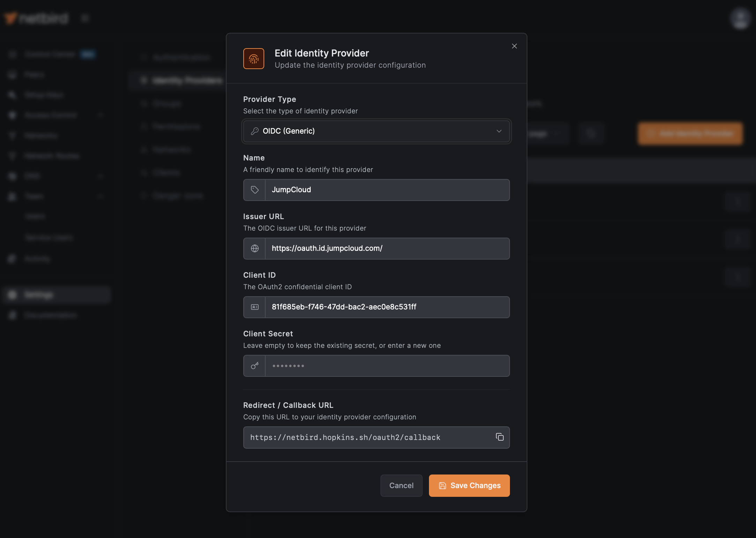Image resolution: width=756 pixels, height=538 pixels.
Task: Click the tag icon beside the JumpCloud name
Action: coord(254,190)
